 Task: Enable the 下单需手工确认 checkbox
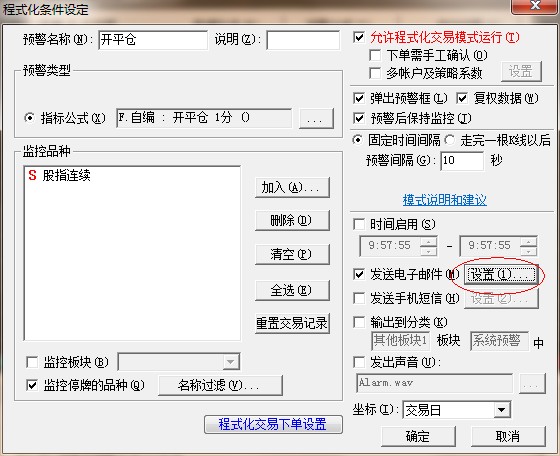tap(375, 55)
